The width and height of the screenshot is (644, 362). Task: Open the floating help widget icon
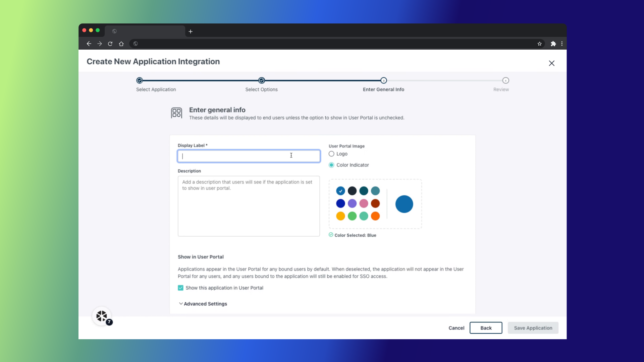point(102,316)
